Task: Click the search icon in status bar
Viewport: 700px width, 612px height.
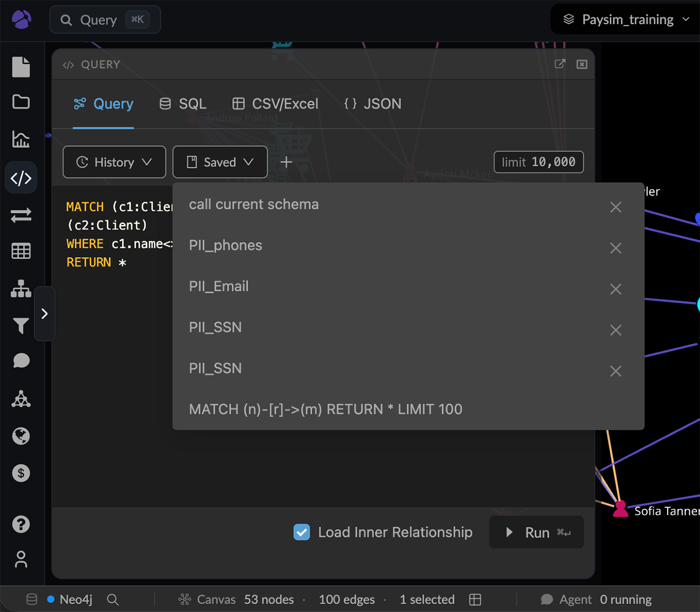Action: point(112,599)
